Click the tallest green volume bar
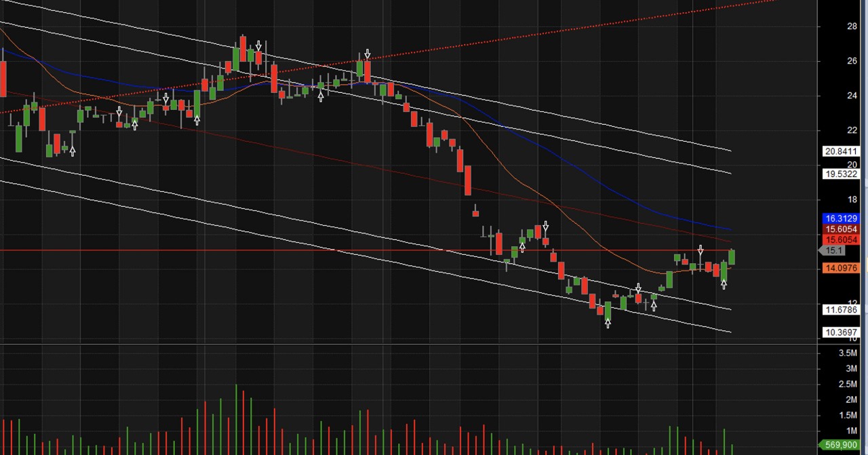This screenshot has width=868, height=455. click(x=237, y=420)
